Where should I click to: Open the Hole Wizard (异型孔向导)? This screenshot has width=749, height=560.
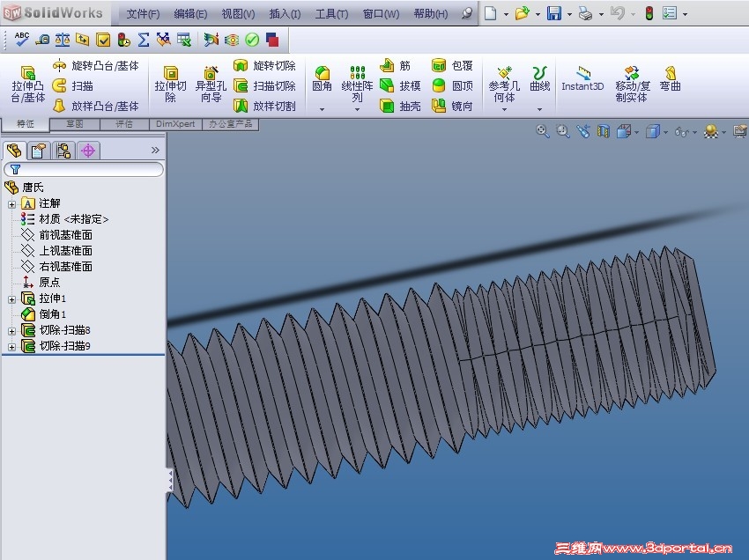click(211, 85)
